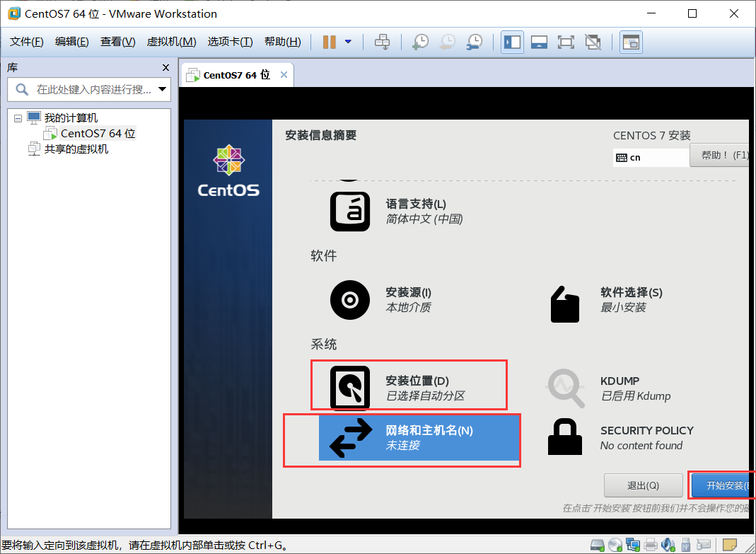Viewport: 756px width, 554px height.
Task: Open the library search filter dropdown
Action: tap(162, 89)
